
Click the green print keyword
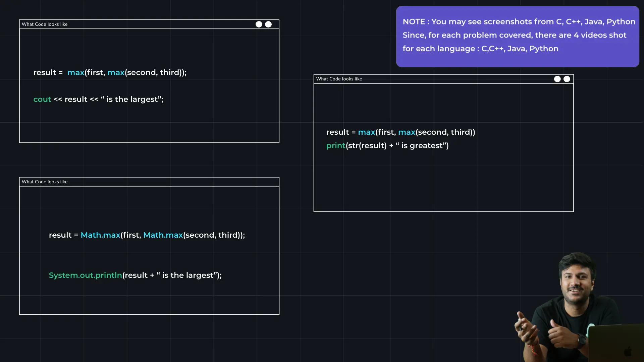(335, 145)
